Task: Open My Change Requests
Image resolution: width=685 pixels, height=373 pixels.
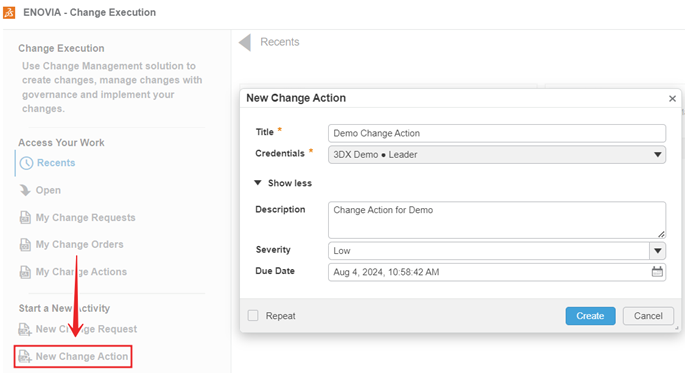Action: coord(86,218)
